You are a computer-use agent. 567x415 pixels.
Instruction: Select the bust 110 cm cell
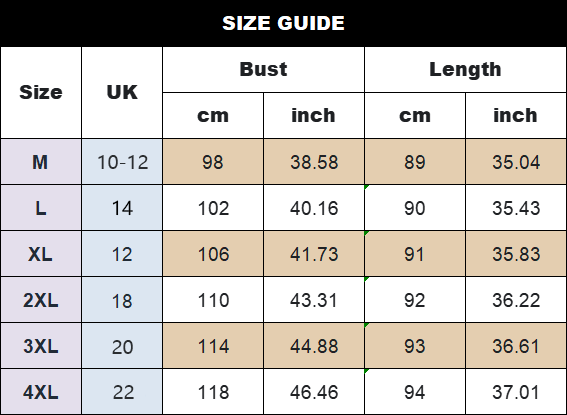pos(213,300)
